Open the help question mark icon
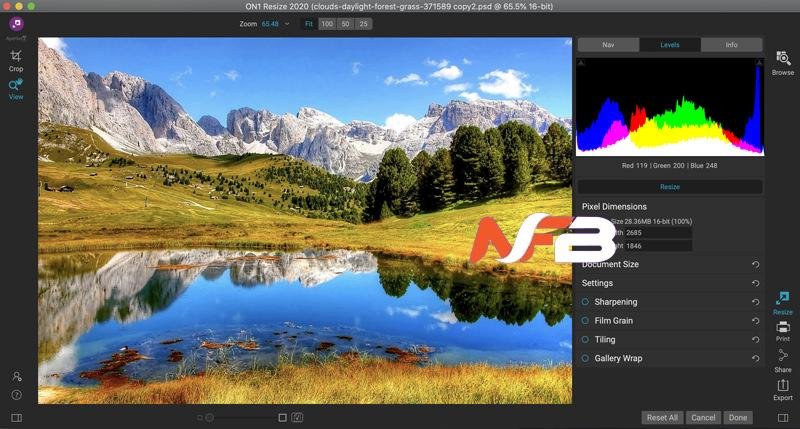 click(17, 394)
